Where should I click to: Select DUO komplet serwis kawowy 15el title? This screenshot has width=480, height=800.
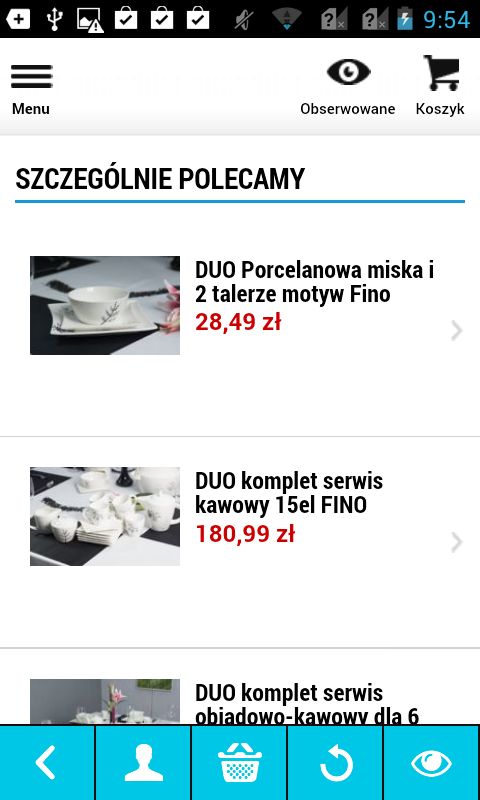click(x=289, y=493)
